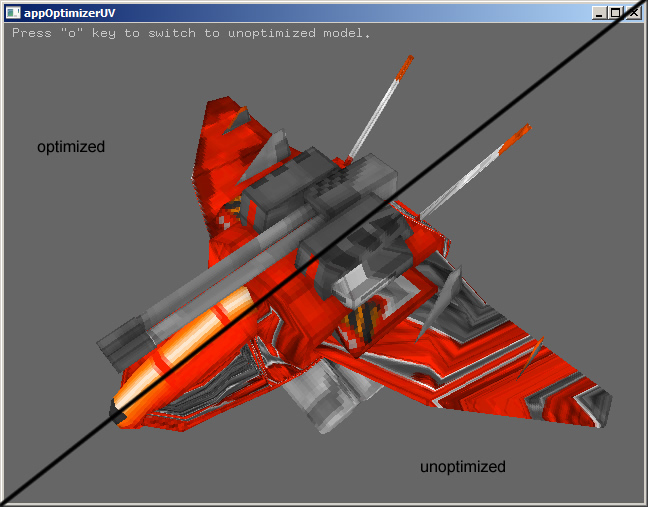The width and height of the screenshot is (648, 507).
Task: Close the appOptimizerUV window
Action: [x=632, y=13]
